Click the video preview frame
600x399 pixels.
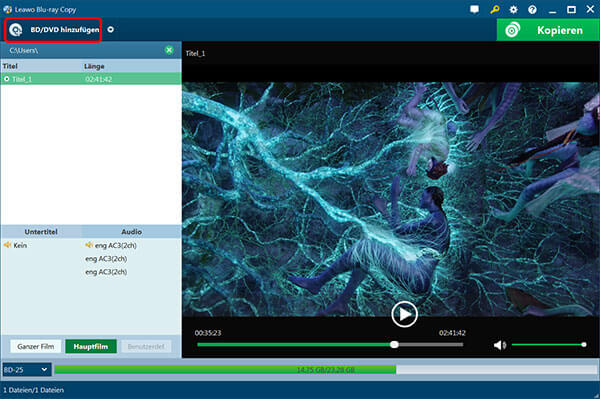391,199
